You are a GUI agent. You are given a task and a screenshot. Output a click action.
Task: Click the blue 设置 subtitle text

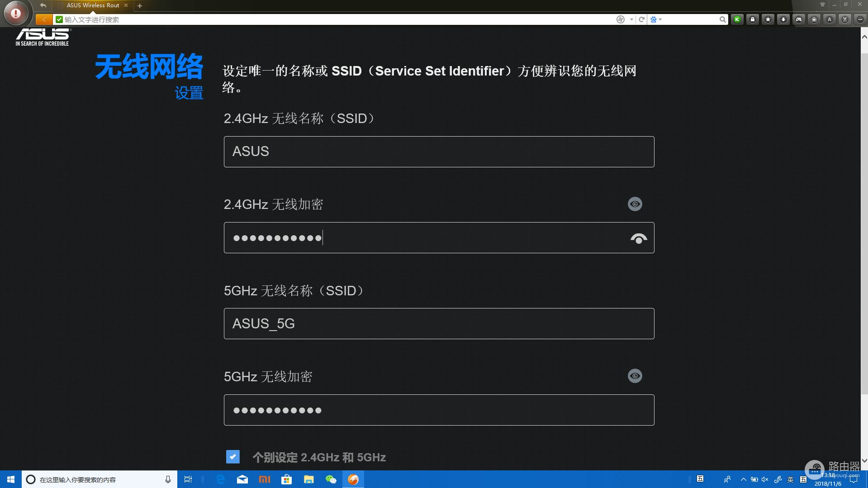point(189,93)
